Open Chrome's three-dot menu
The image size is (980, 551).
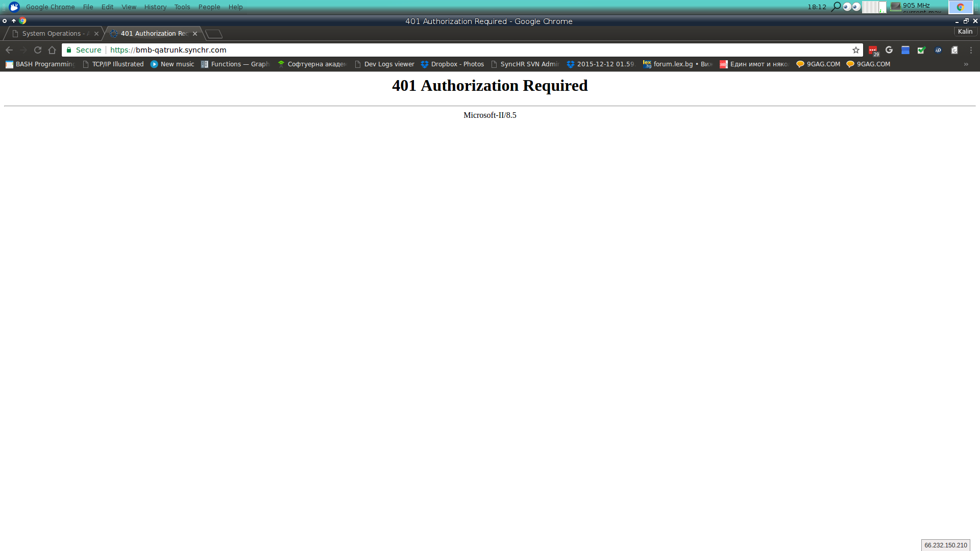pos(971,50)
